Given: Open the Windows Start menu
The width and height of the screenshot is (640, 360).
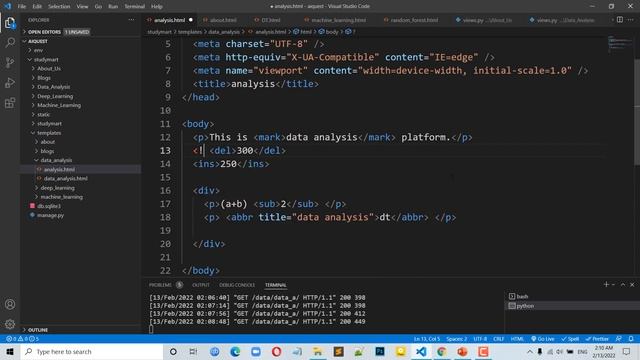Looking at the screenshot, I should 10,351.
